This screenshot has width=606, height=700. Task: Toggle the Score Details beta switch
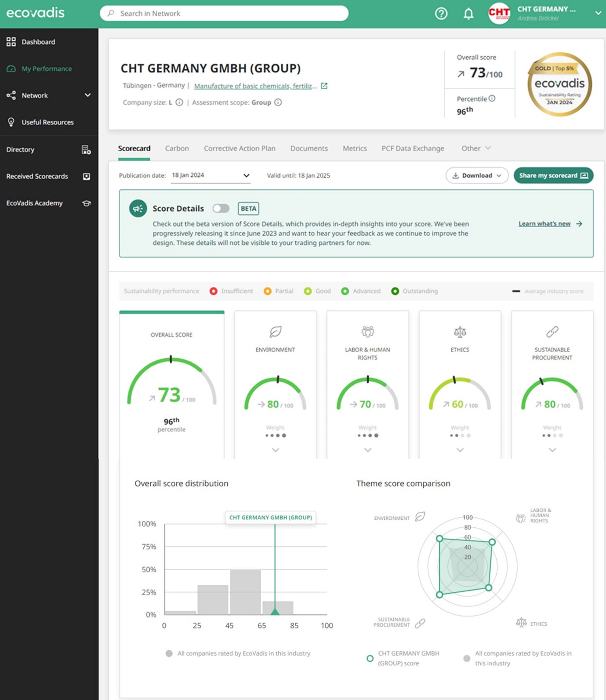tap(221, 208)
